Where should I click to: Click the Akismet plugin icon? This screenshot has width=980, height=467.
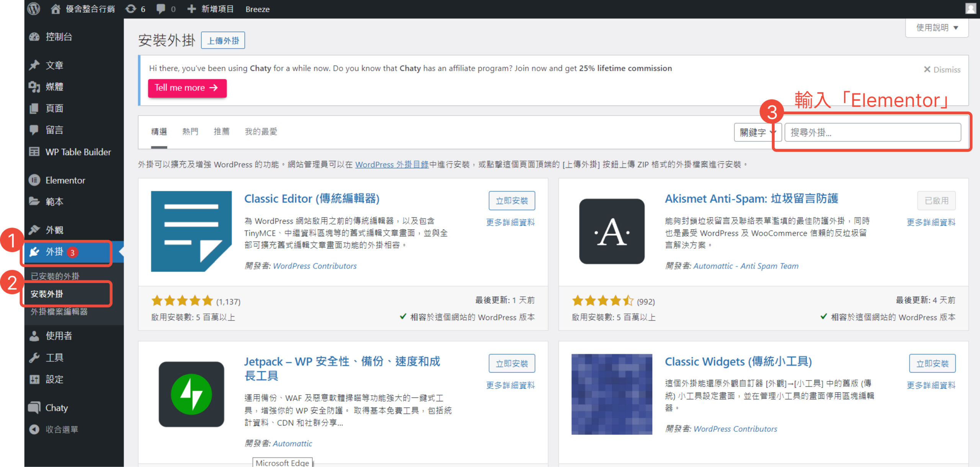coord(611,231)
